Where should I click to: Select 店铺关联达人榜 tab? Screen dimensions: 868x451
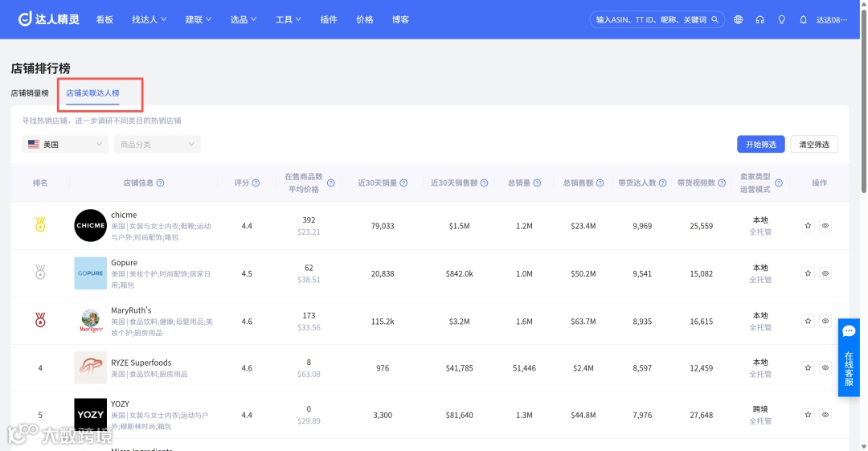[92, 93]
